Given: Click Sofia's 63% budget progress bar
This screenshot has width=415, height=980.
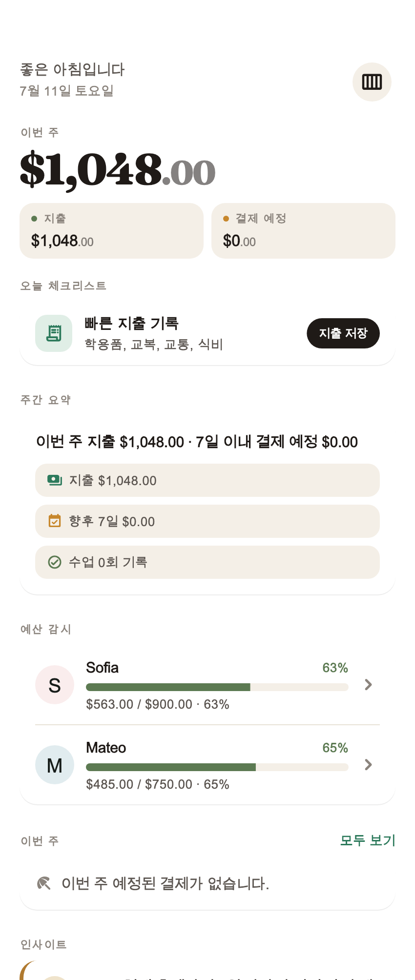Looking at the screenshot, I should 217,687.
